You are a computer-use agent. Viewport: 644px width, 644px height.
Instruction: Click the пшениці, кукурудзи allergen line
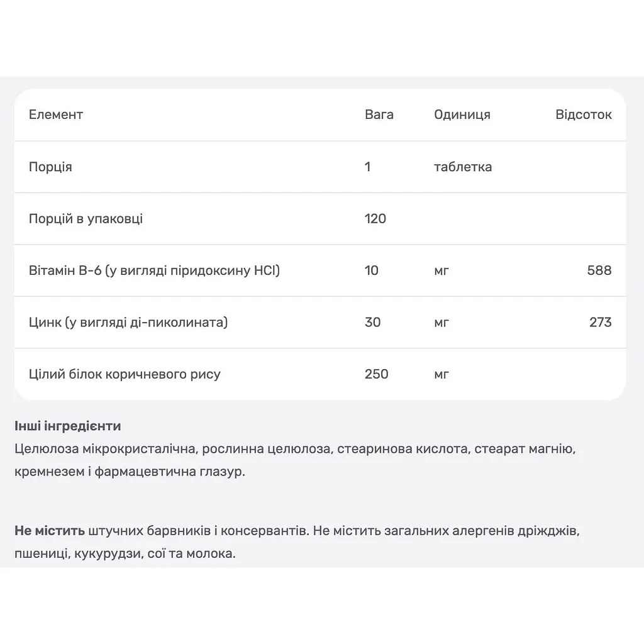pyautogui.click(x=125, y=553)
